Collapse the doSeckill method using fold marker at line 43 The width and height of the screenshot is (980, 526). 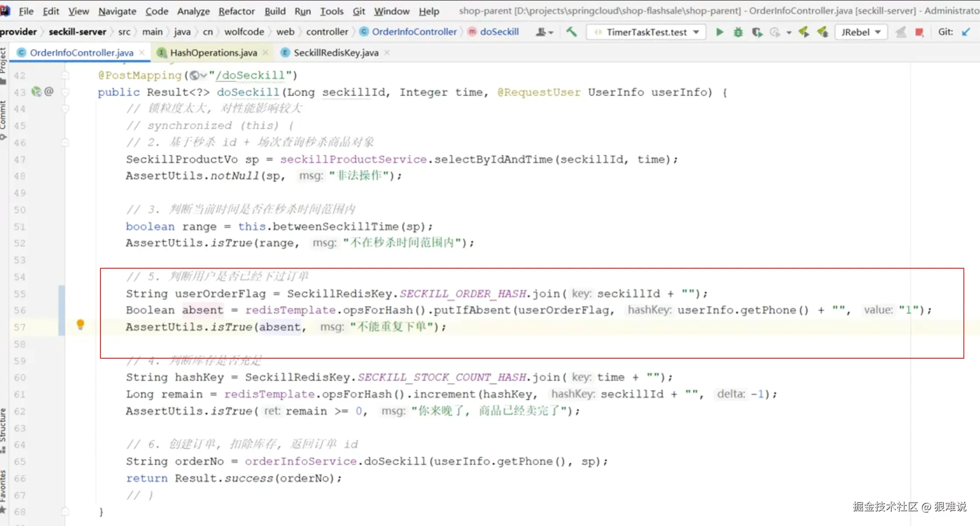[66, 92]
